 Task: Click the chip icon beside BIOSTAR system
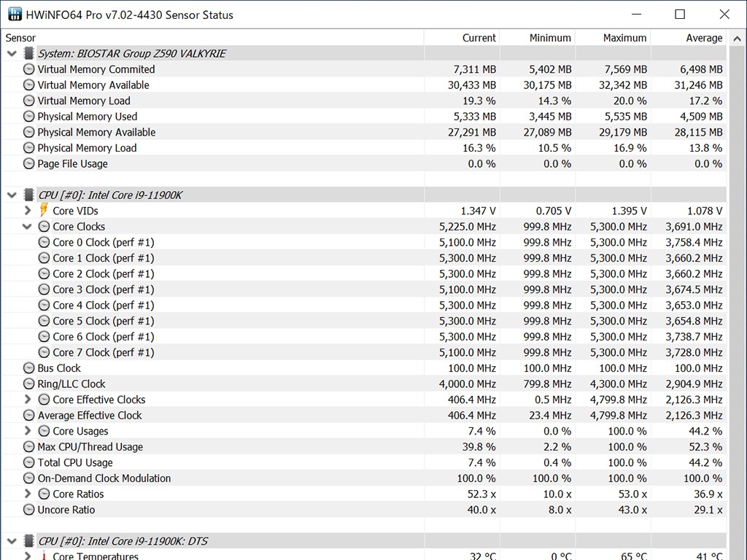pyautogui.click(x=28, y=53)
